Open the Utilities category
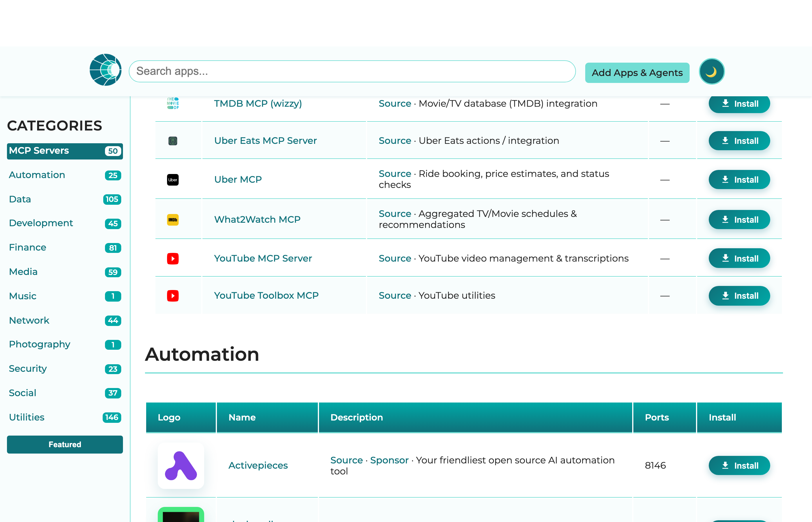Viewport: 812px width, 522px height. click(65, 417)
